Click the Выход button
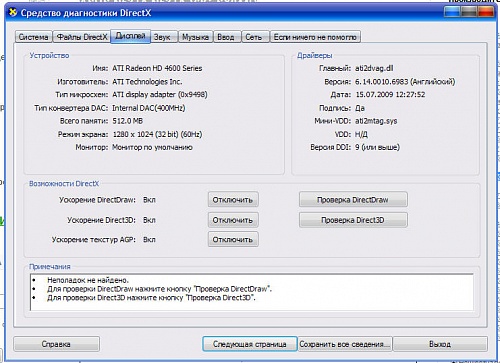The width and height of the screenshot is (500, 363). [440, 344]
